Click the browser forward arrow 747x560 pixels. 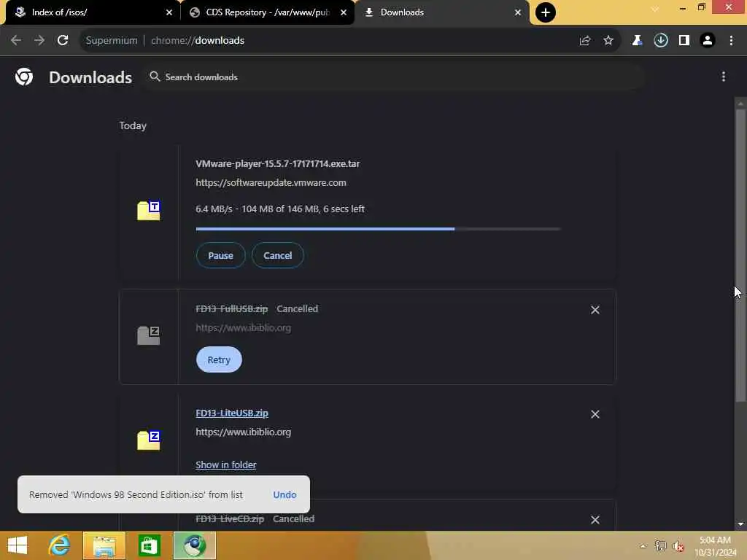coord(39,41)
